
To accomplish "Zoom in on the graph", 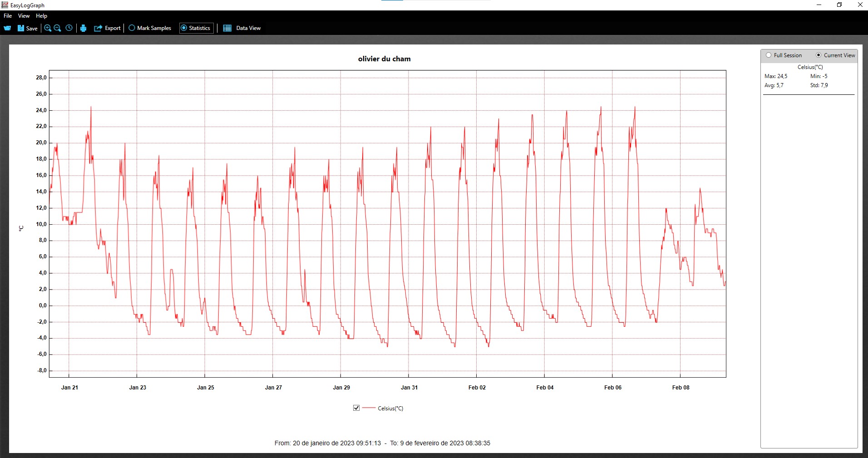I will click(48, 28).
